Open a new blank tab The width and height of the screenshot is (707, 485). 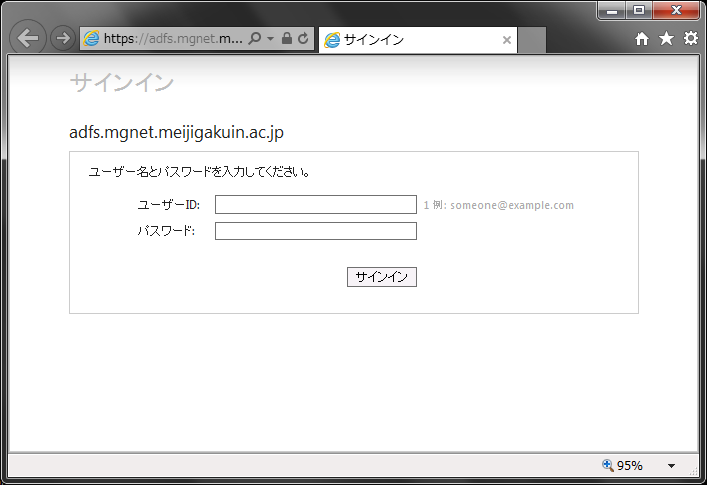click(x=532, y=40)
